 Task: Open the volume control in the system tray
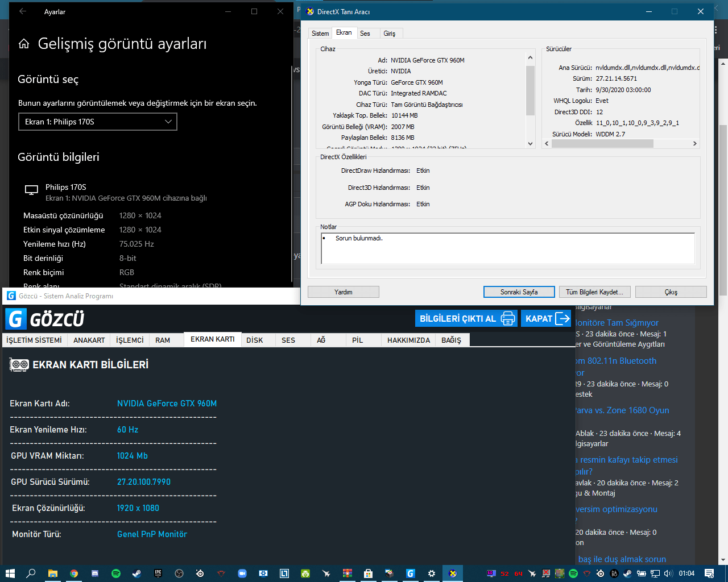coord(668,573)
